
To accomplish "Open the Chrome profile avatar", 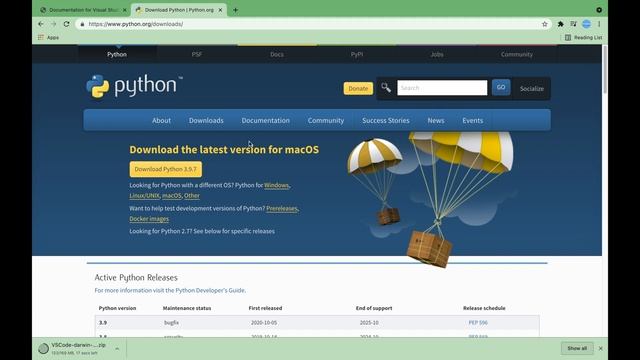I will click(x=587, y=24).
